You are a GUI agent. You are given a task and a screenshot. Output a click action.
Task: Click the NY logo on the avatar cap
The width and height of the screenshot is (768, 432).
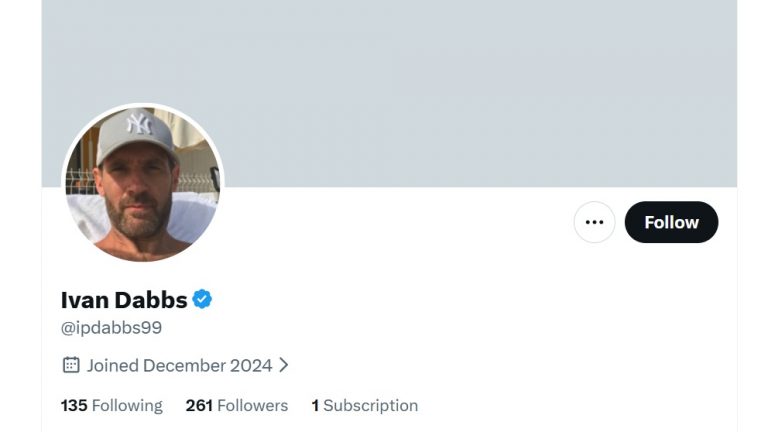coord(139,123)
